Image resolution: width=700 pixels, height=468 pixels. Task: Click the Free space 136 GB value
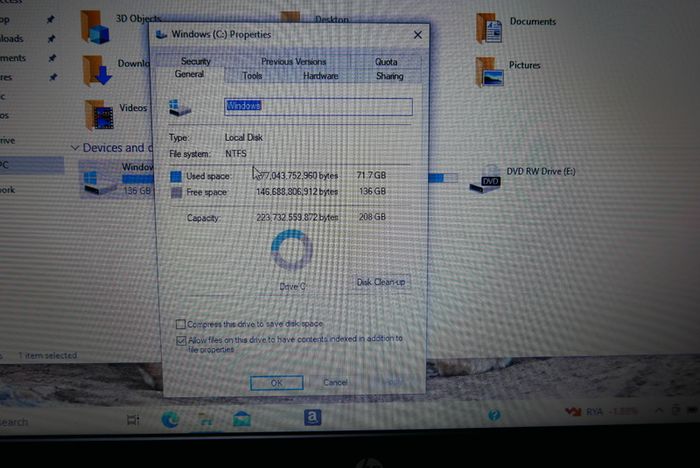tap(372, 191)
